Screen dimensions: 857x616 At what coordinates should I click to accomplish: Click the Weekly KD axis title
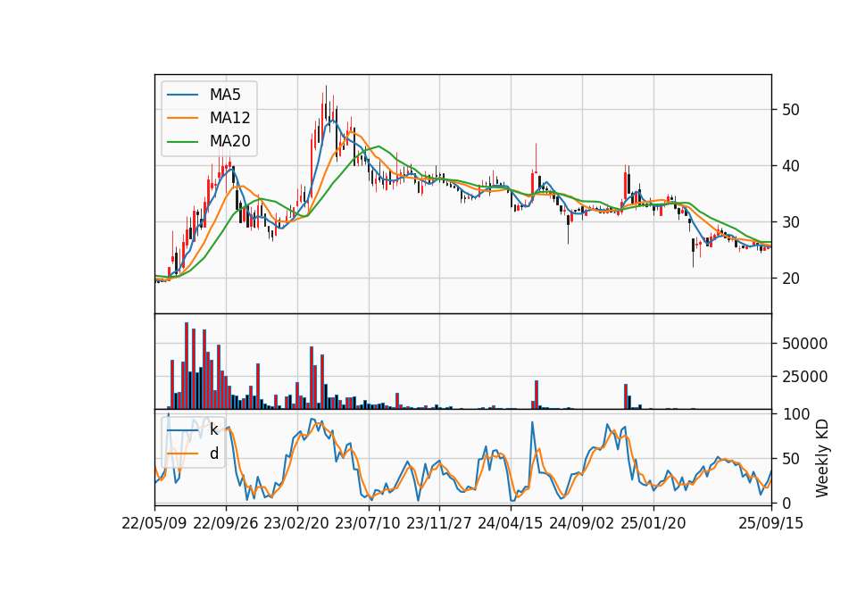(x=822, y=459)
